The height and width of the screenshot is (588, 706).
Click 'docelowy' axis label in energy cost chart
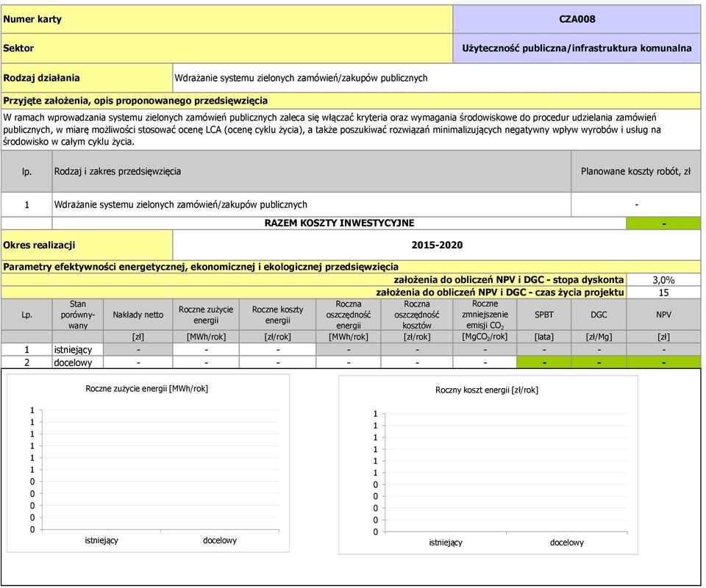tap(567, 542)
